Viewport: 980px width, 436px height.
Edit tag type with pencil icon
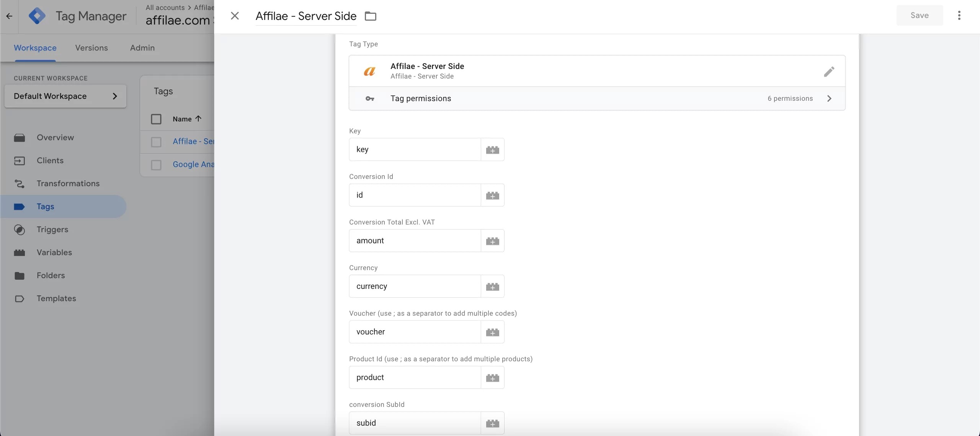[x=829, y=71]
